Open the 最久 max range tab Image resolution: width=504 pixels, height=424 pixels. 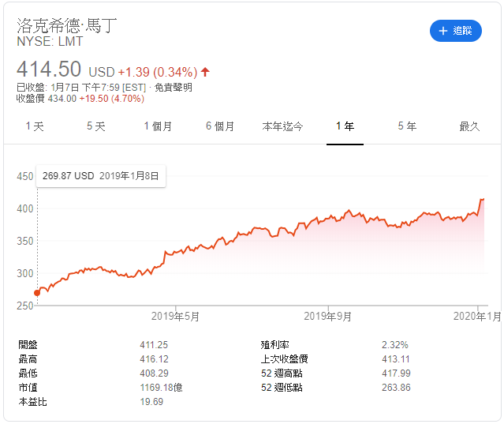click(469, 126)
